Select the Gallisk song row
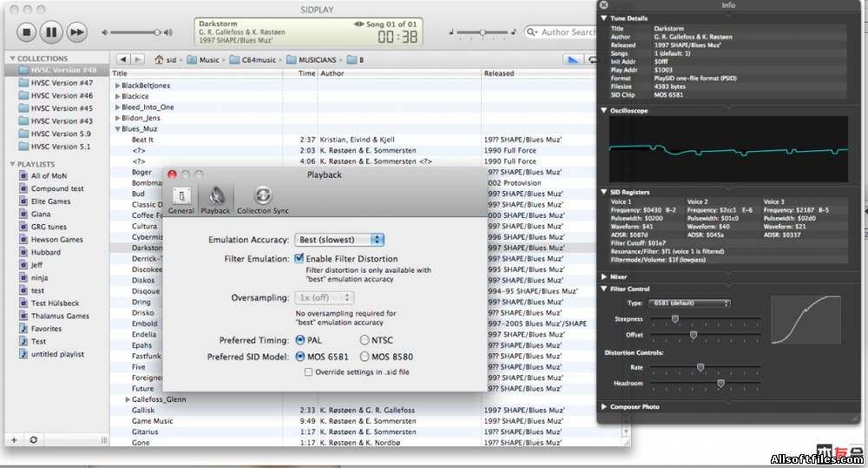The image size is (868, 468). (x=366, y=411)
